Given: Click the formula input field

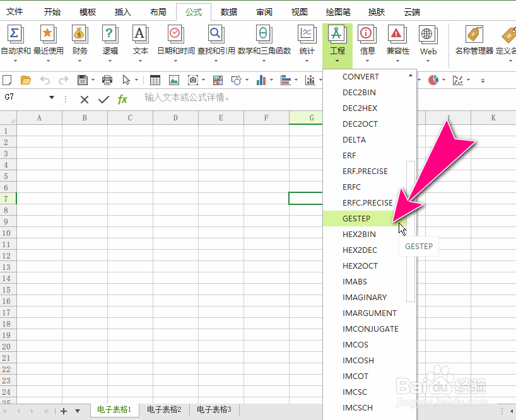Looking at the screenshot, I should (230, 98).
